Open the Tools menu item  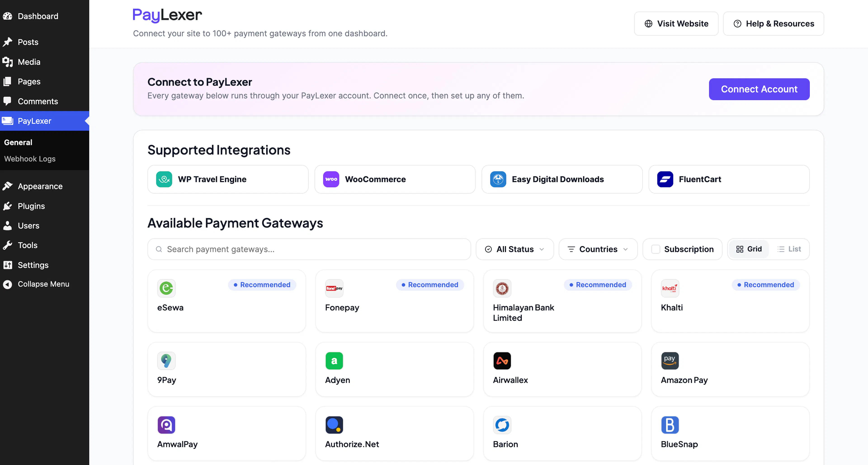[x=45, y=245]
